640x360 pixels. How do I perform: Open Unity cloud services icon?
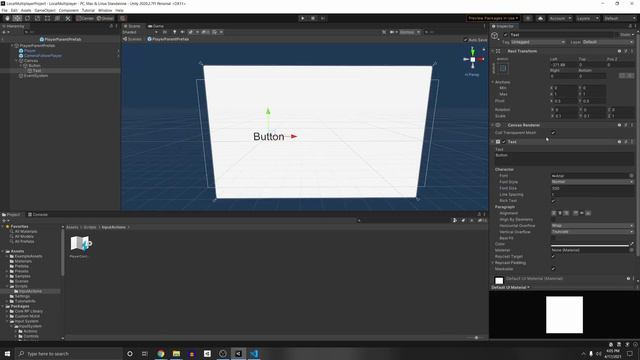point(540,18)
